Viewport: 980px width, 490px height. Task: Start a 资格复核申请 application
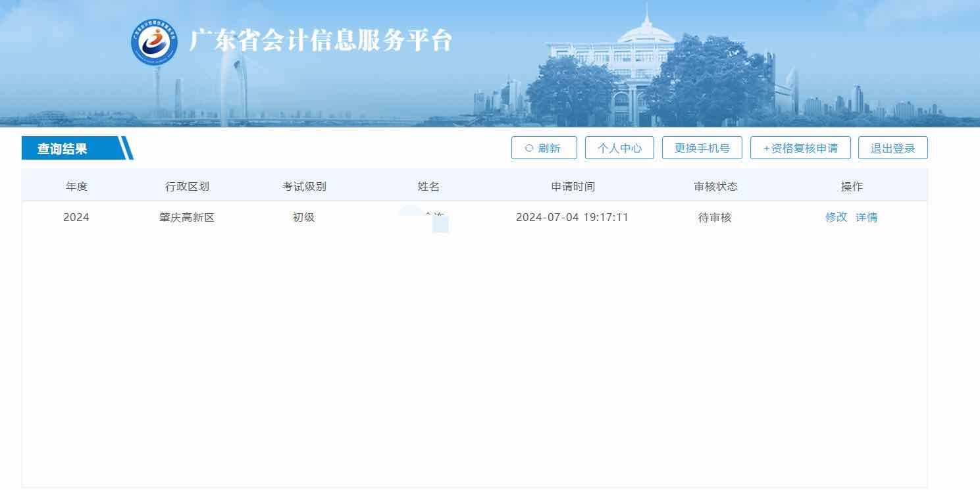click(x=800, y=148)
